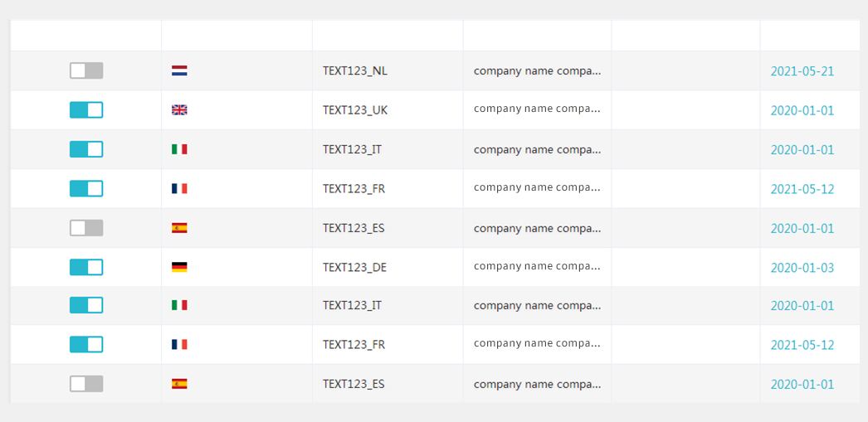Click the Italian flag in the upper IT row
868x422 pixels.
pos(179,149)
